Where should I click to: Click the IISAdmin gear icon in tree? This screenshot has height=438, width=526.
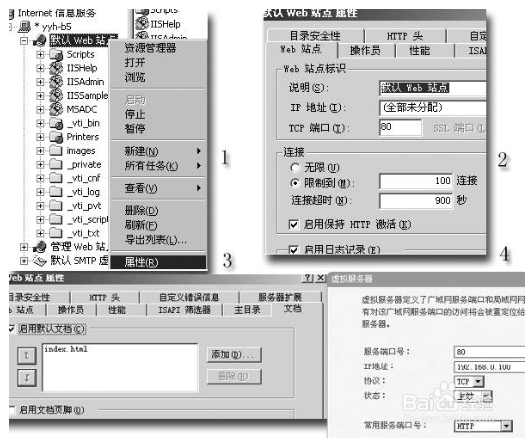tap(56, 82)
